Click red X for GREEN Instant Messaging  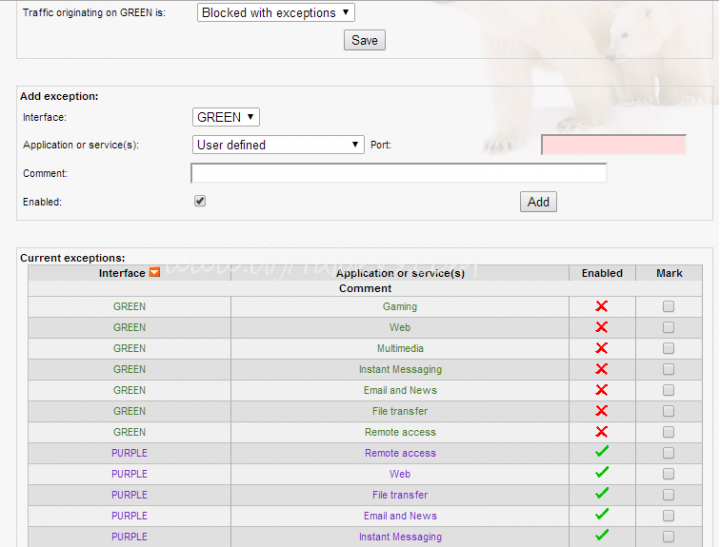tap(601, 370)
